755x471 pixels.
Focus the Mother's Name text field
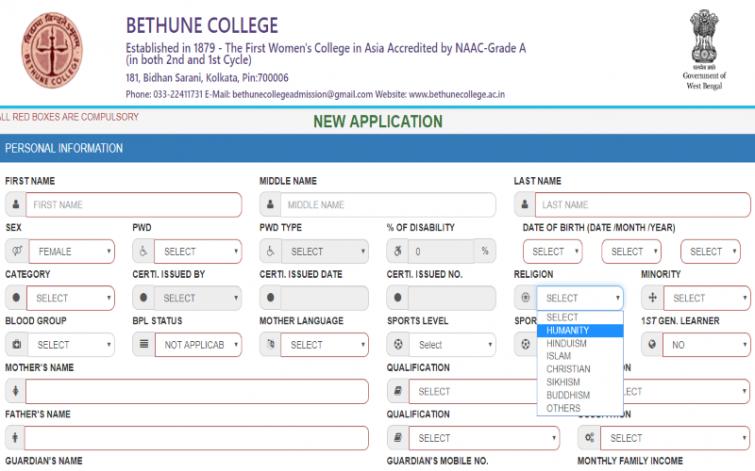click(x=196, y=392)
